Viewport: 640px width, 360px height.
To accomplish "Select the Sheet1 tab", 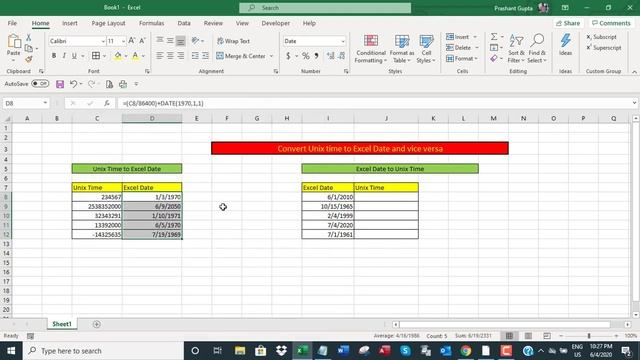I will click(62, 324).
